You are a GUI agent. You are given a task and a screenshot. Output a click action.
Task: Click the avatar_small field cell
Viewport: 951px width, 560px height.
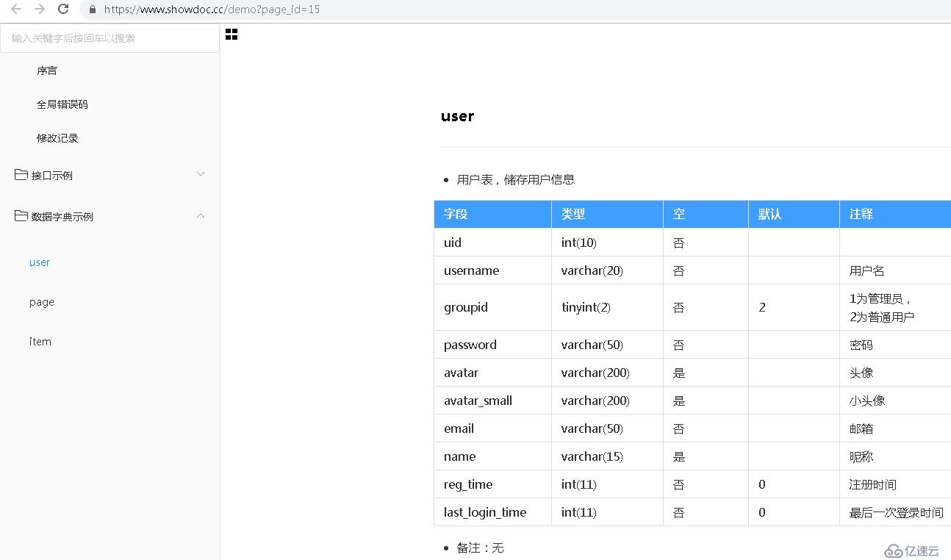click(493, 401)
